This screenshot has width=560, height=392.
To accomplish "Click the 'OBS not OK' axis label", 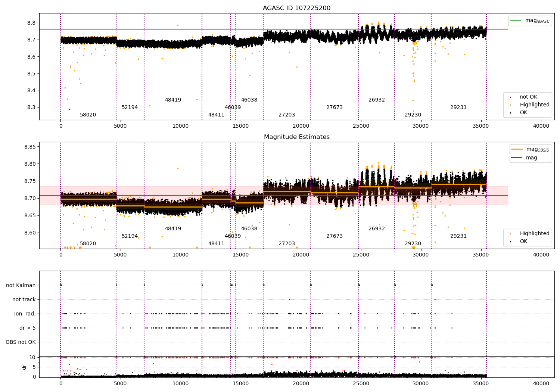I will tap(21, 342).
